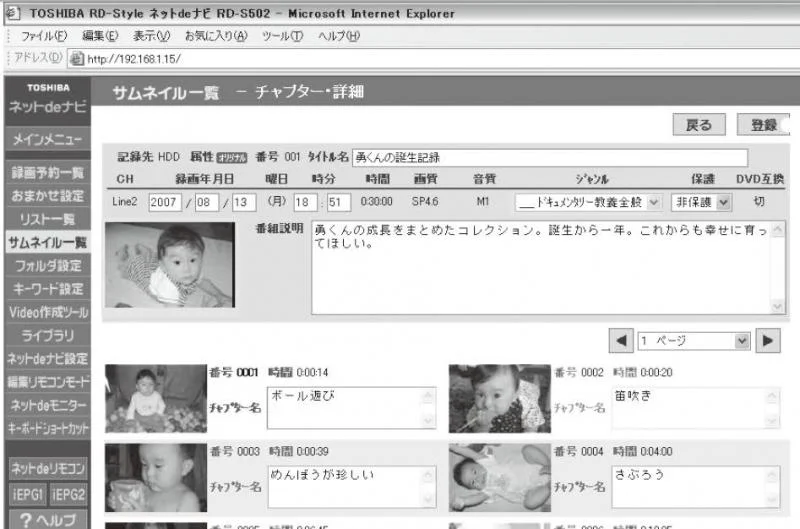800x529 pixels.
Task: Click the recording month field 08
Action: [207, 202]
